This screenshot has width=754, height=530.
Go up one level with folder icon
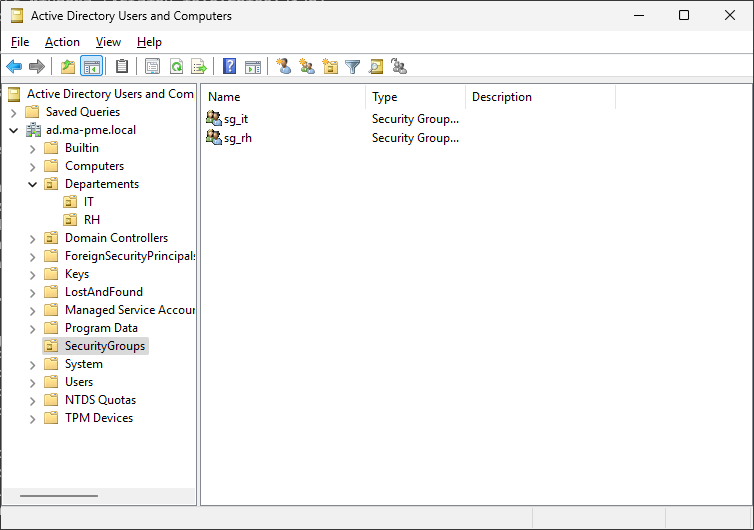click(68, 66)
